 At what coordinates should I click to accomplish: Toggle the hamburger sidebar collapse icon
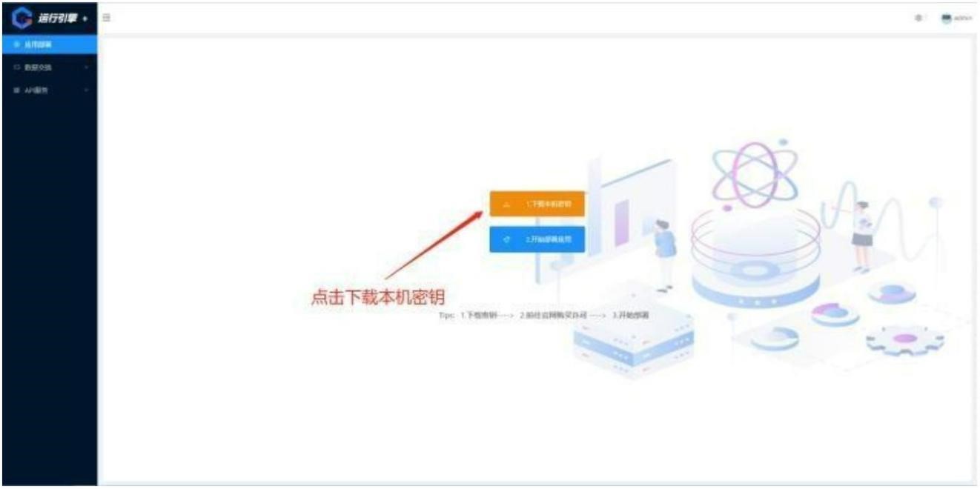click(x=107, y=17)
